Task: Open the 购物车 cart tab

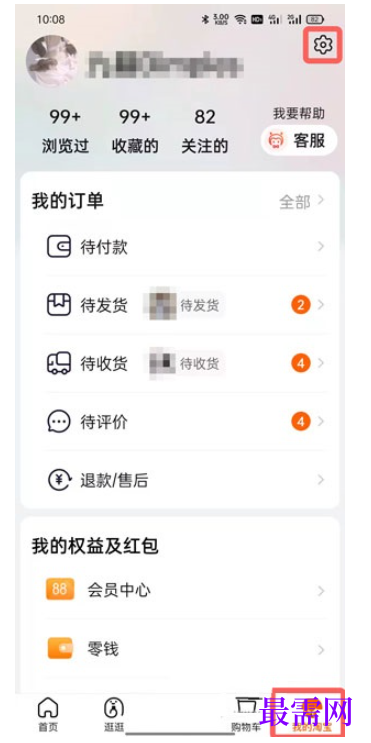Action: pyautogui.click(x=246, y=714)
